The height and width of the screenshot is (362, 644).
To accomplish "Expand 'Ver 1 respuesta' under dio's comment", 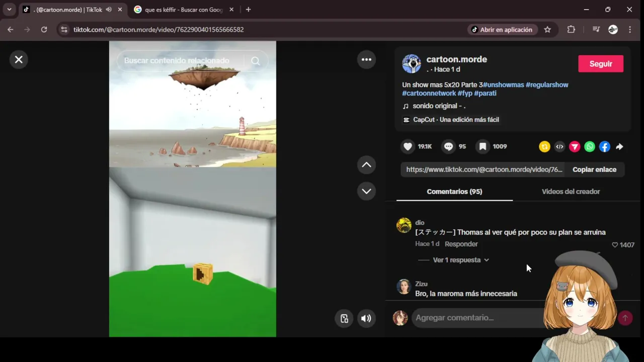I will click(x=460, y=260).
